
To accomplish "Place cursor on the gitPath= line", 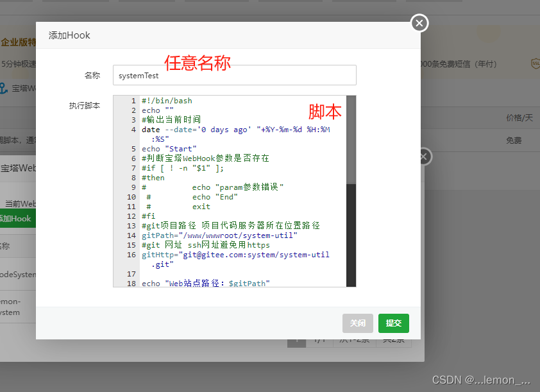I will tap(220, 235).
